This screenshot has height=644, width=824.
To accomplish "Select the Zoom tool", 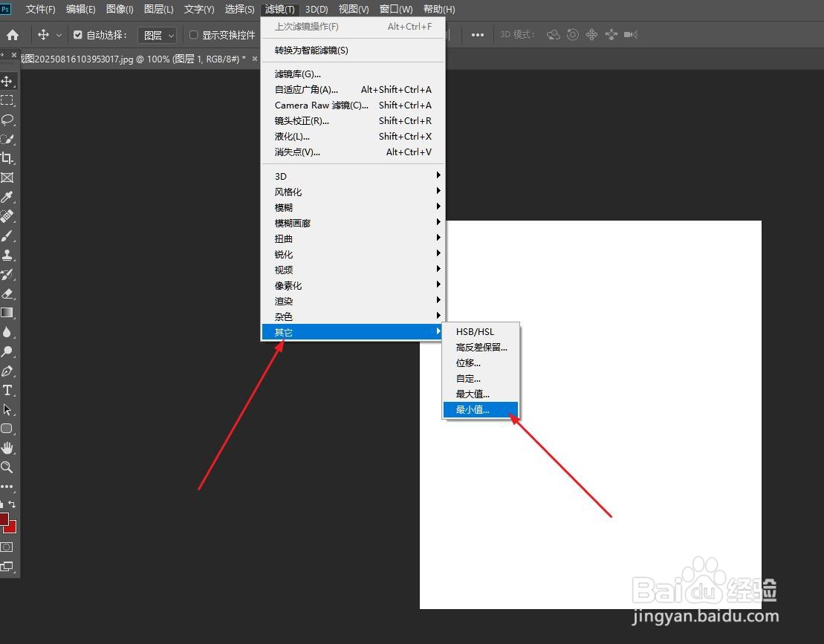I will pos(7,467).
